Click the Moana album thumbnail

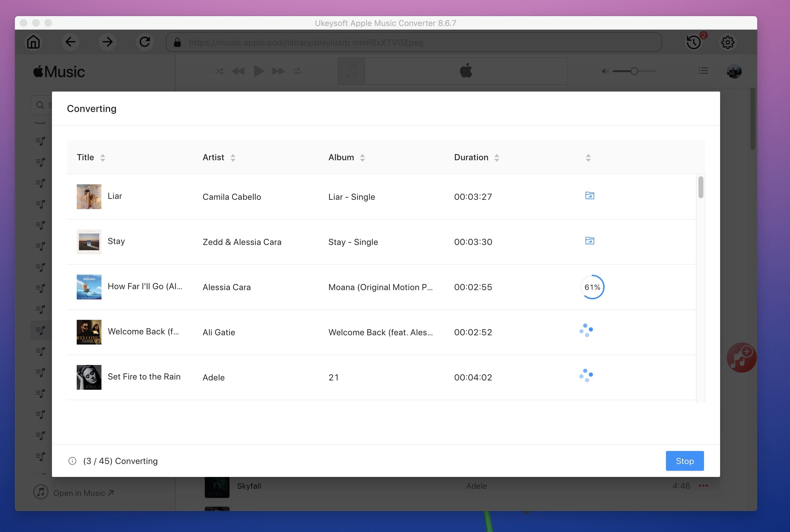pos(89,287)
